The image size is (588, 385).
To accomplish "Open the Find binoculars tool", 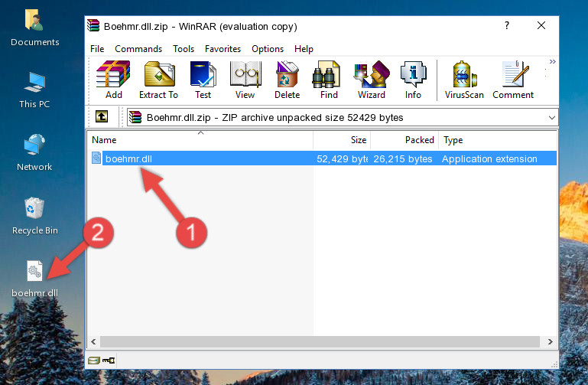I will click(x=329, y=80).
